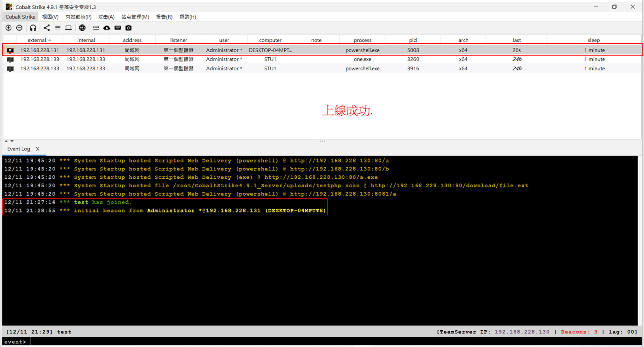Open downloaded files cloud icon
Viewport: 644px width, 347px height.
coord(107,28)
